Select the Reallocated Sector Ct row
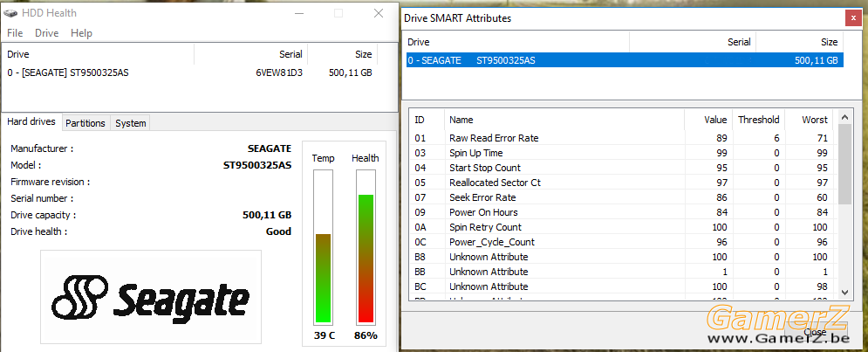 pyautogui.click(x=624, y=183)
